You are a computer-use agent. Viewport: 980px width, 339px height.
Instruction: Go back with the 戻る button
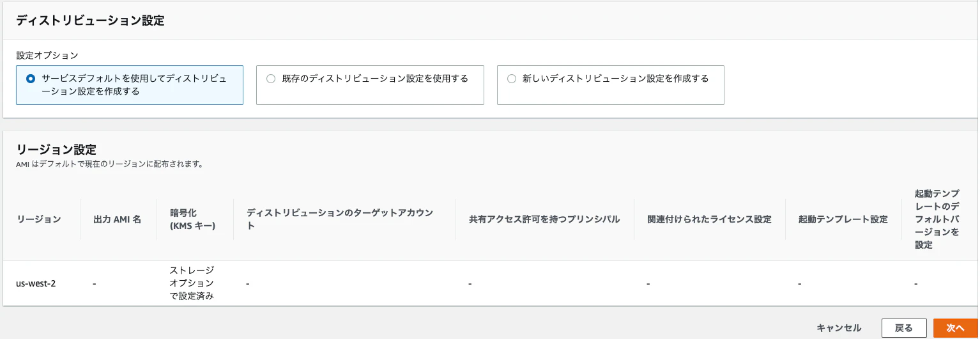904,328
